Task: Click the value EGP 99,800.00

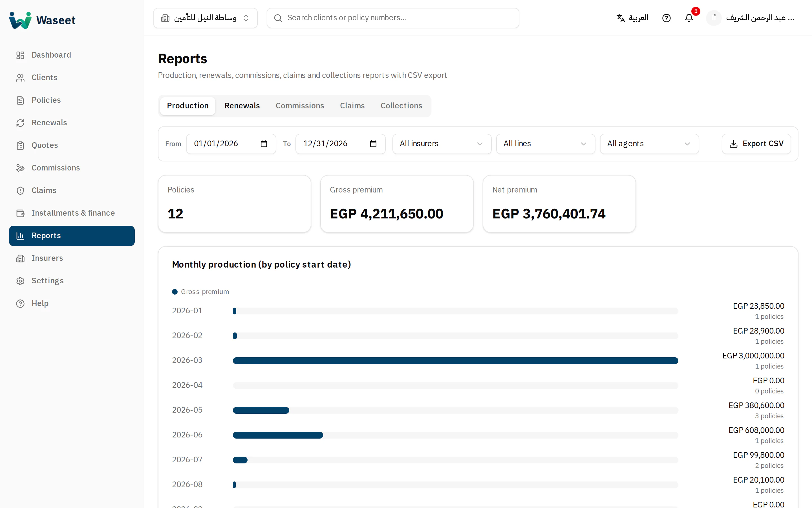Action: point(759,455)
